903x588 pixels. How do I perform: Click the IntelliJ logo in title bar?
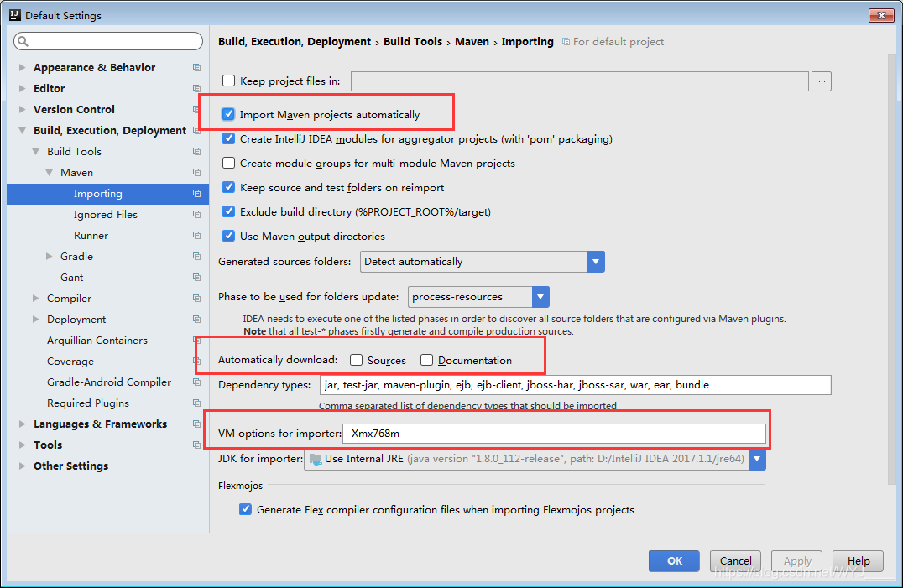click(x=15, y=15)
